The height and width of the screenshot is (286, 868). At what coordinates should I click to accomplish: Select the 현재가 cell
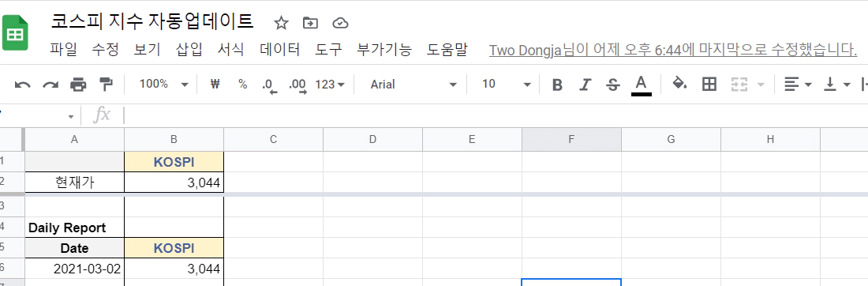click(75, 183)
